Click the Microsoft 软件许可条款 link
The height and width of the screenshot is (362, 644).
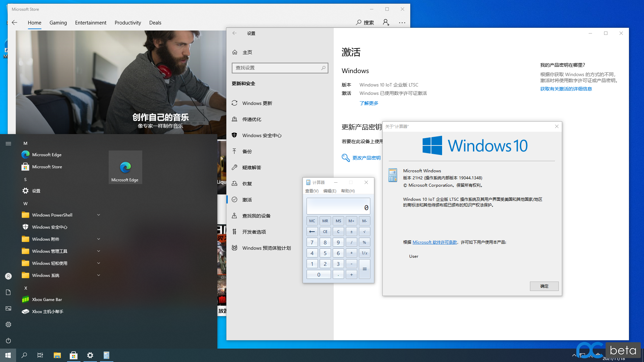click(x=434, y=242)
